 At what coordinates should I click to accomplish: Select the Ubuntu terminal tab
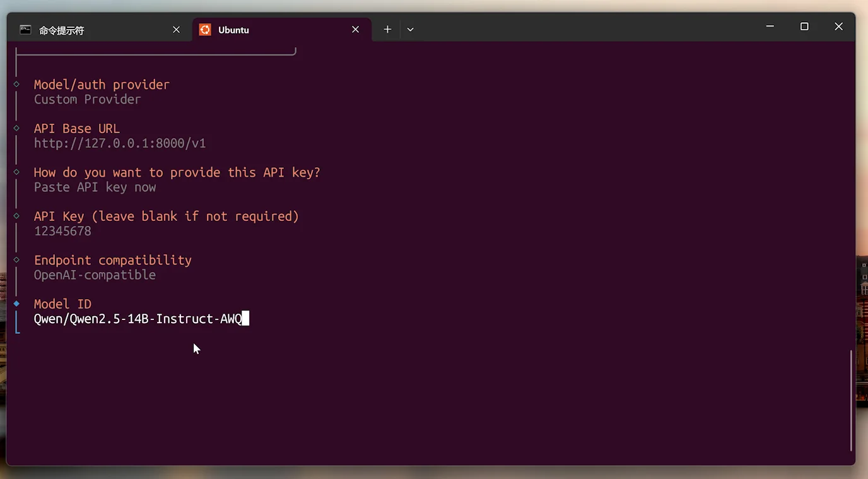281,30
